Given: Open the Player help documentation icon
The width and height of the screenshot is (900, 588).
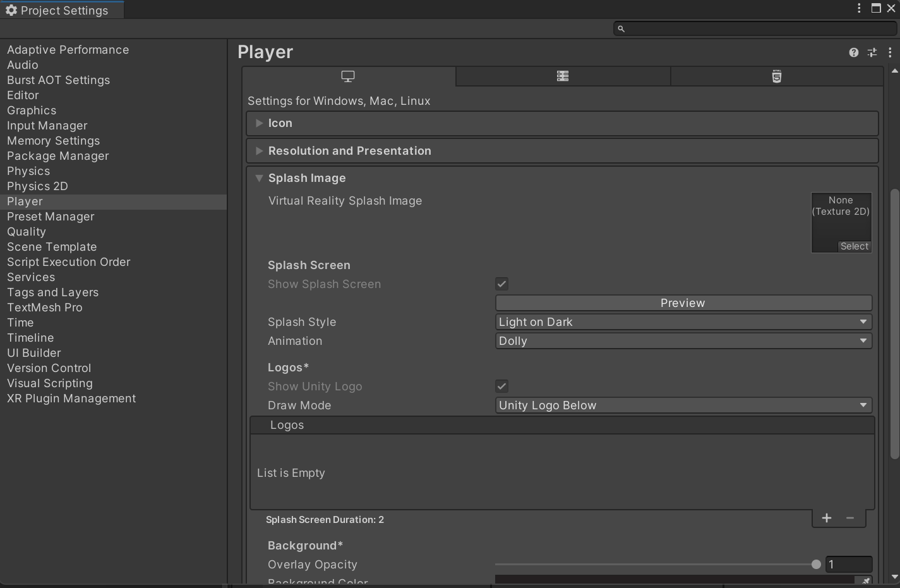Looking at the screenshot, I should click(854, 52).
